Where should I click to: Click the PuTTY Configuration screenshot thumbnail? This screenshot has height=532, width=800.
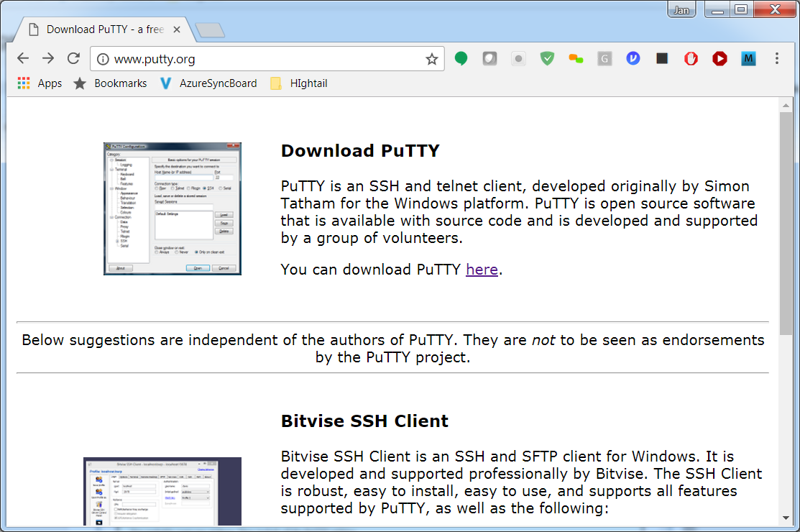173,208
